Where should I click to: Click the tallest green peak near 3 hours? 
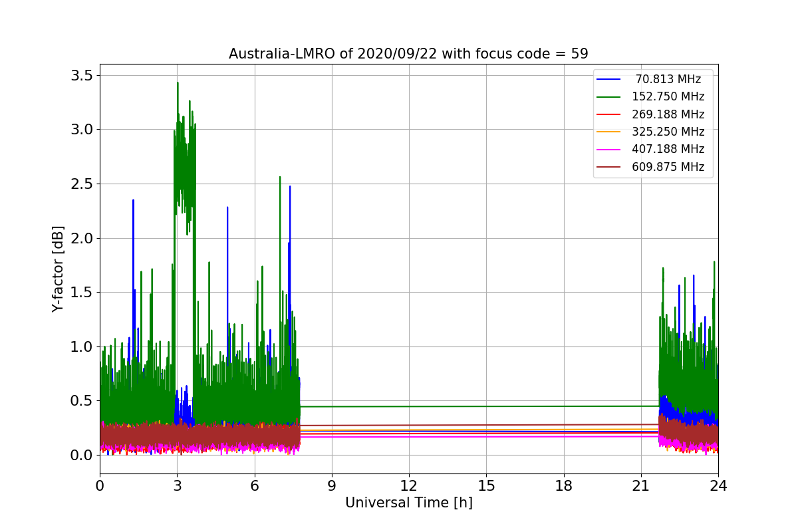click(x=178, y=84)
